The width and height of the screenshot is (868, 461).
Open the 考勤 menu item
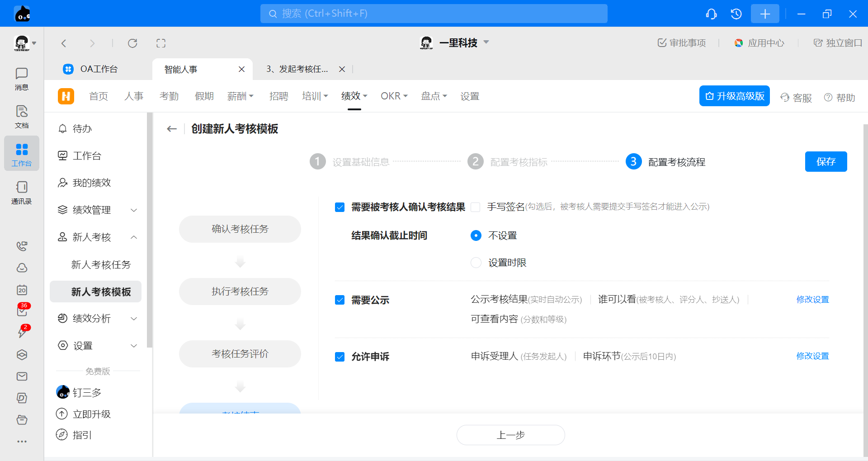[x=169, y=96]
